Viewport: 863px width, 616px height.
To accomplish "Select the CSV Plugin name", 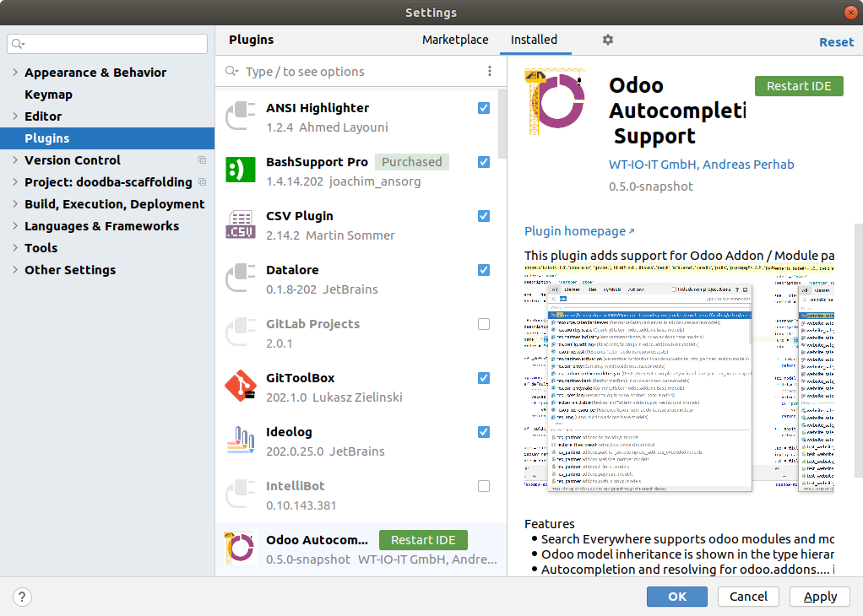I will click(x=300, y=216).
